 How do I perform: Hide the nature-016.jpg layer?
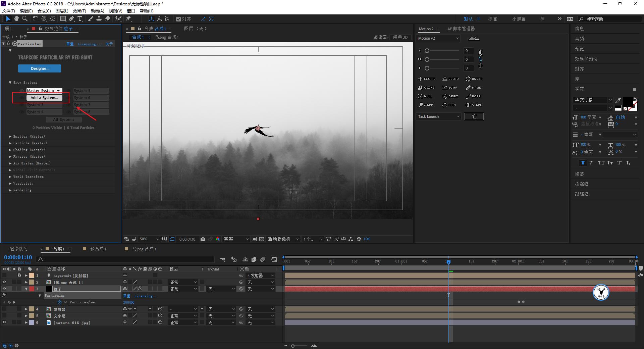4,322
